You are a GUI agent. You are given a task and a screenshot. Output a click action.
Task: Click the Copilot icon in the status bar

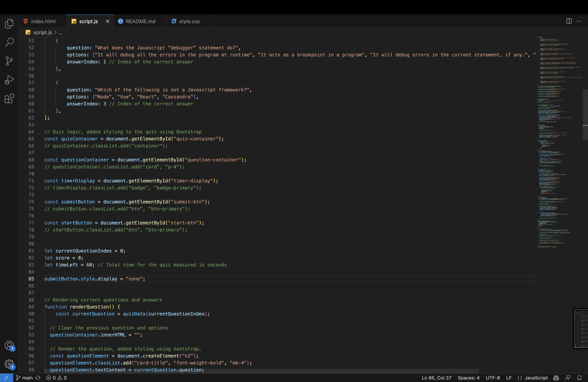coord(556,378)
